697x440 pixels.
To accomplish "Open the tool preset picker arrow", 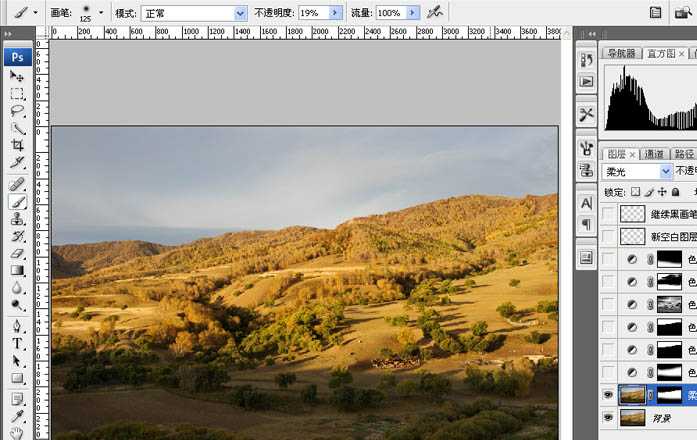I will pyautogui.click(x=36, y=13).
